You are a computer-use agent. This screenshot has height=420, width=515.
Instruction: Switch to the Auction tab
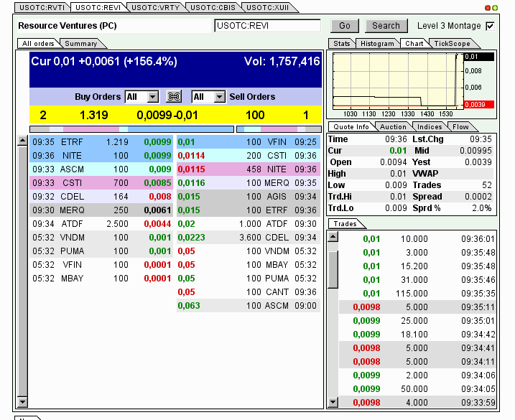393,127
